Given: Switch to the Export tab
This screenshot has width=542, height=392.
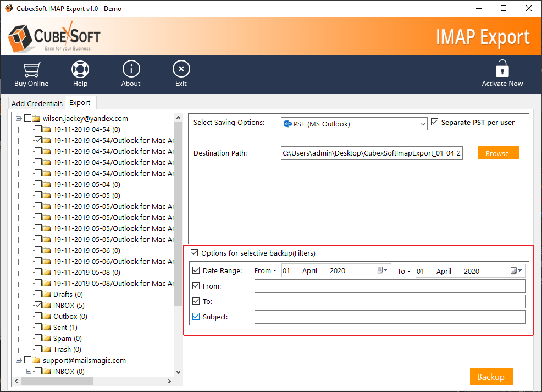Looking at the screenshot, I should [80, 103].
